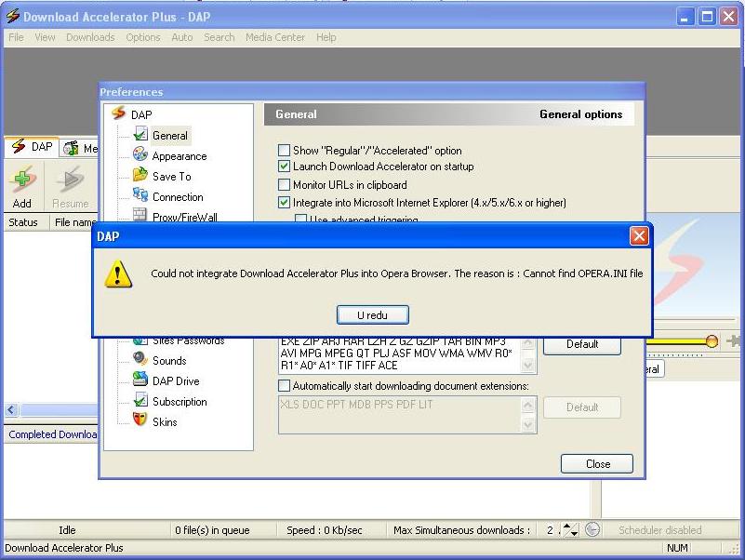Open the Sounds preferences icon
Screen dimensions: 745x560
pos(140,360)
